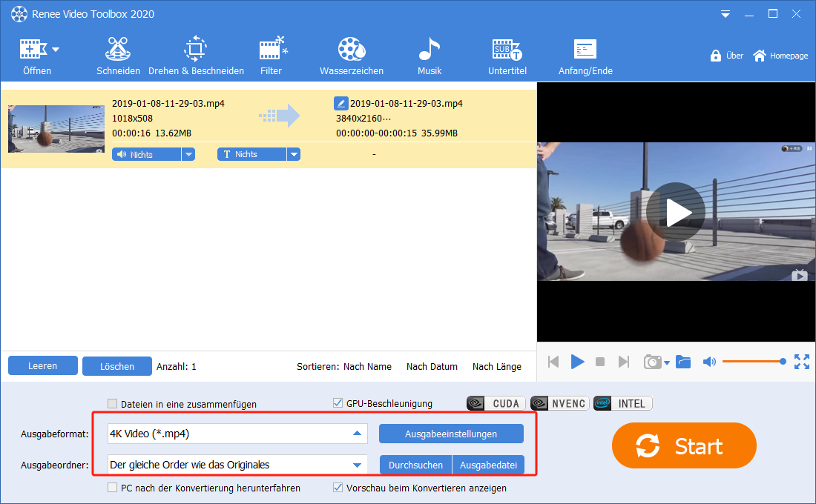The height and width of the screenshot is (504, 816).
Task: Open the Wasserzeichen watermark tool
Action: coord(352,56)
